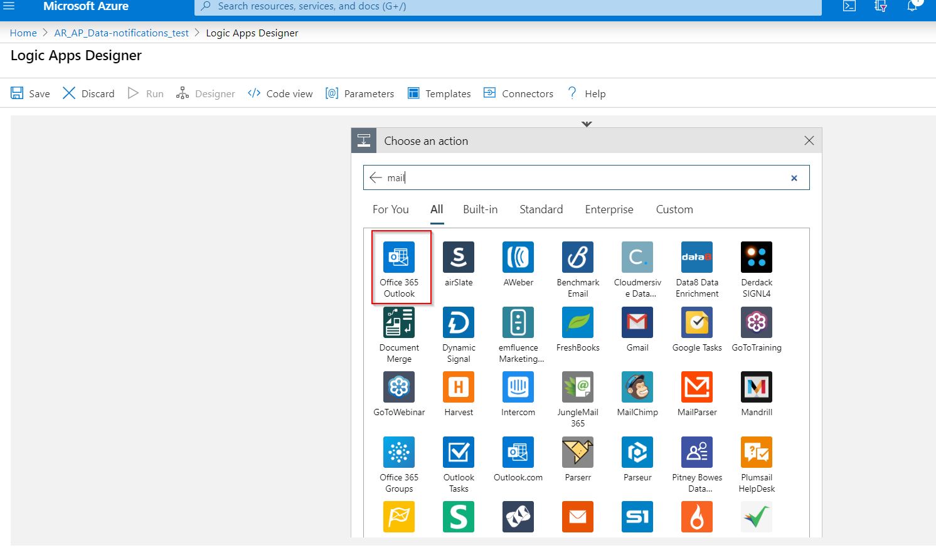Open the Custom tab
The height and width of the screenshot is (560, 936).
pyautogui.click(x=674, y=209)
